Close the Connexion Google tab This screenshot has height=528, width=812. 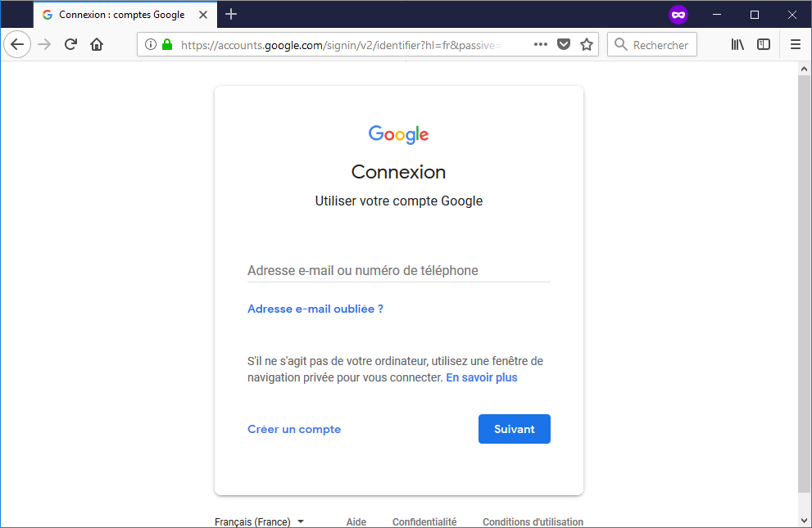coord(203,15)
